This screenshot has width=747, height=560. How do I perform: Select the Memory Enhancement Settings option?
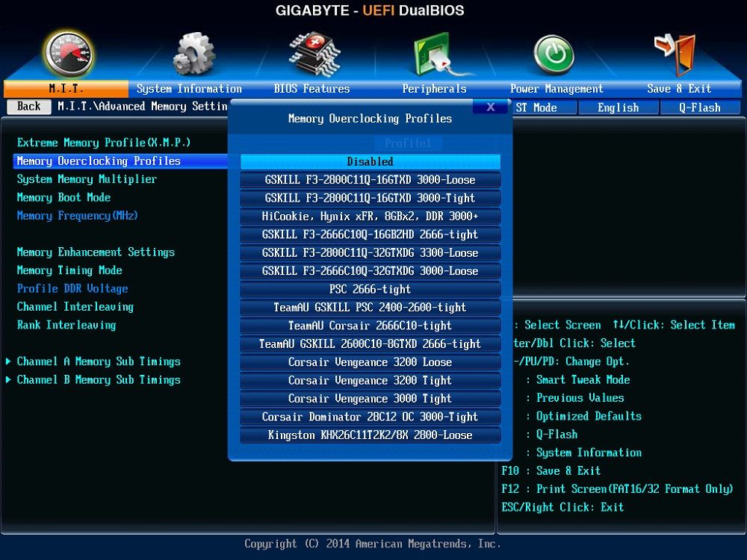point(96,252)
